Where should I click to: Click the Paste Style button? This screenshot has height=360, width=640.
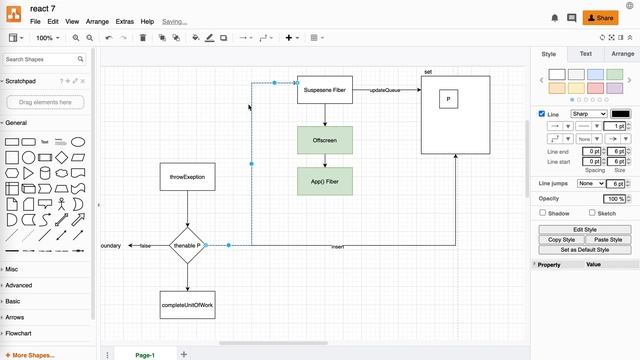(608, 240)
